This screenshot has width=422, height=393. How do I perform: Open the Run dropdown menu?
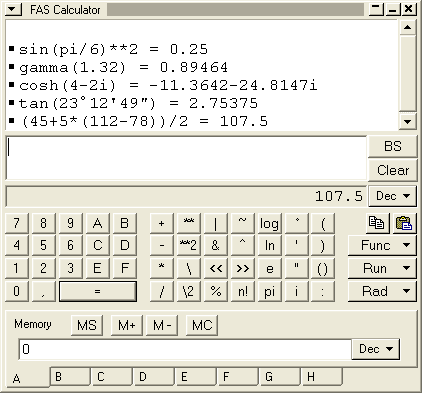[382, 268]
